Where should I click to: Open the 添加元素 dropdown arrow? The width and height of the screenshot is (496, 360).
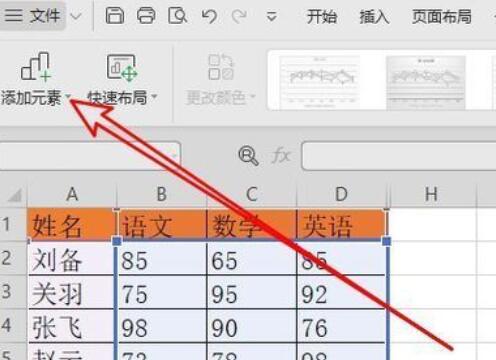point(68,97)
